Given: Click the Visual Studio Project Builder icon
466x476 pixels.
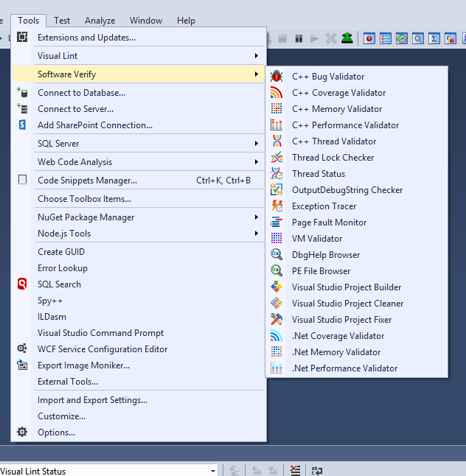Looking at the screenshot, I should [277, 287].
